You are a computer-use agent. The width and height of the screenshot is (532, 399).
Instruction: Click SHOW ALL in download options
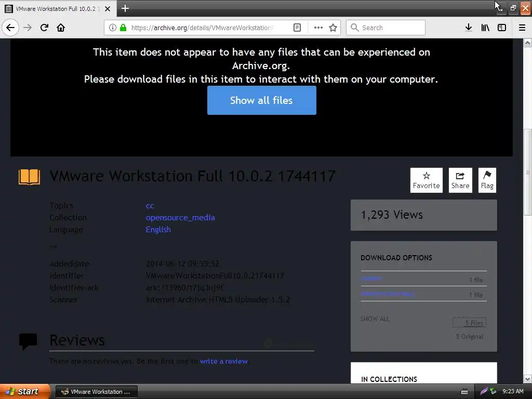(375, 319)
